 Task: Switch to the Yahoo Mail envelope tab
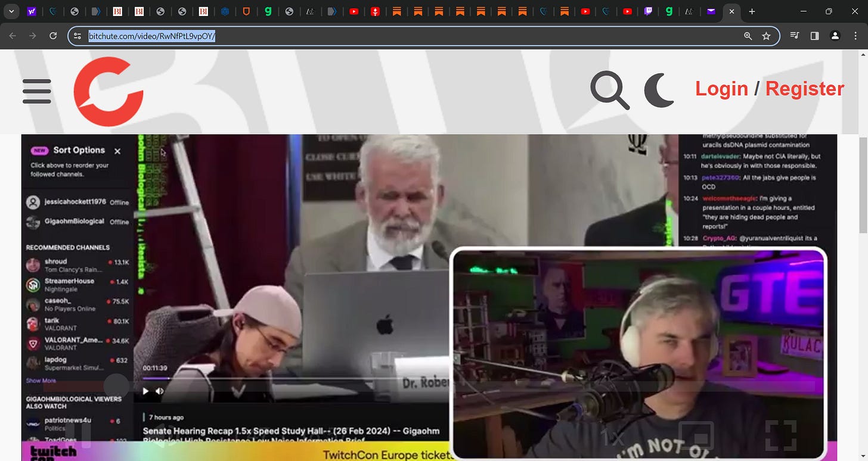pos(711,11)
